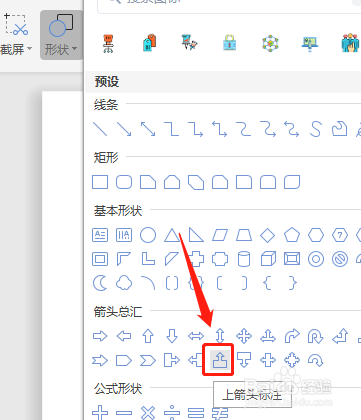This screenshot has width=361, height=420.
Task: Select the notched right arrow shape
Action: tap(100, 360)
